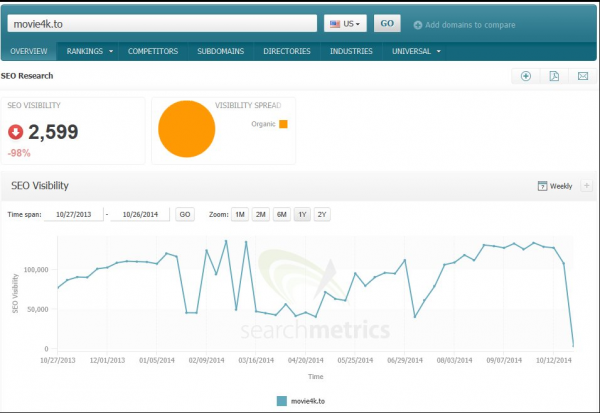This screenshot has width=600, height=413.
Task: Click the Weekly label
Action: [561, 186]
